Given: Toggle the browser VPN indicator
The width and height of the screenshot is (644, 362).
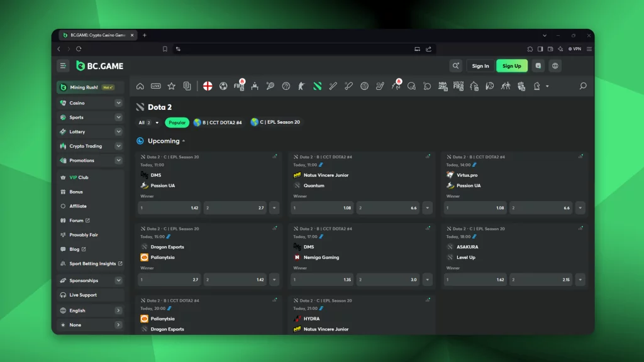Looking at the screenshot, I should 575,49.
